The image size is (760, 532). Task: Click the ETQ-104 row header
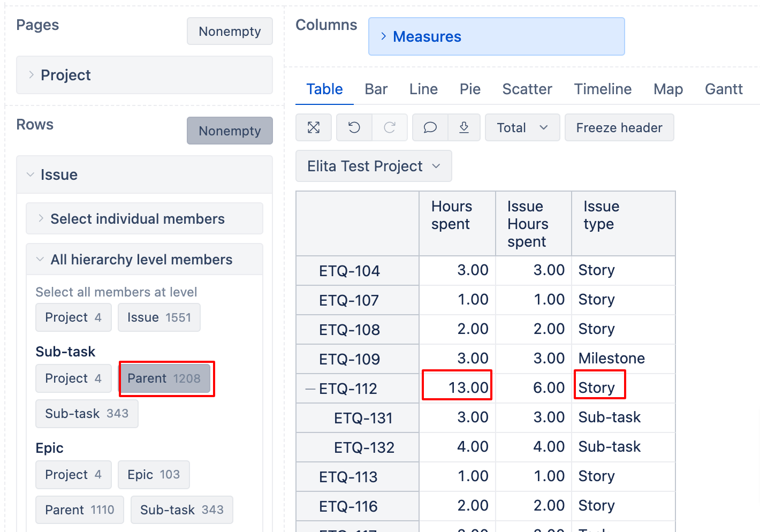point(358,271)
